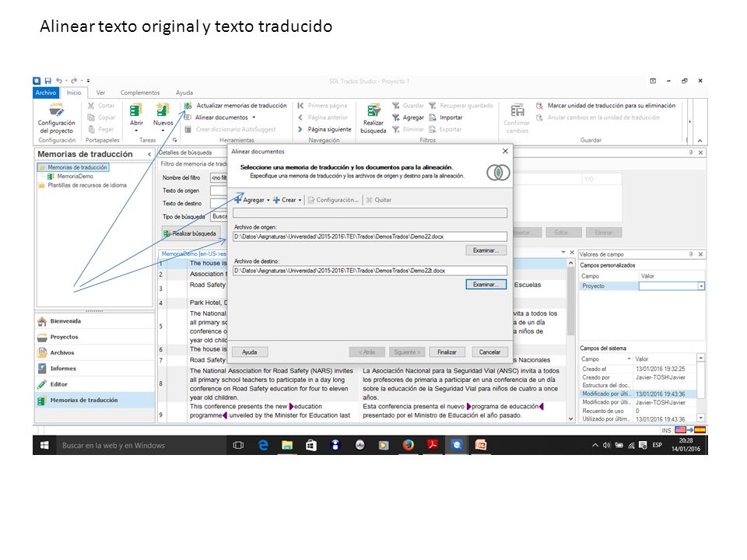Click Finalizar in the dialog

tap(447, 352)
